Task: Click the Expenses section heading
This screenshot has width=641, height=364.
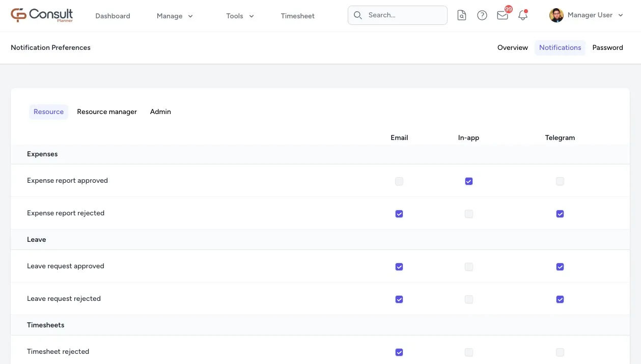Action: coord(42,154)
